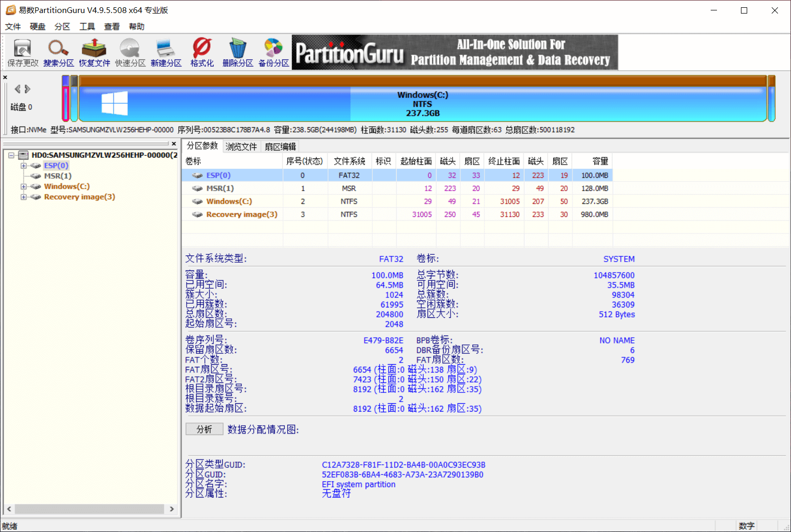Expand the Windows(C:) tree node
This screenshot has height=532, width=791.
[x=23, y=187]
